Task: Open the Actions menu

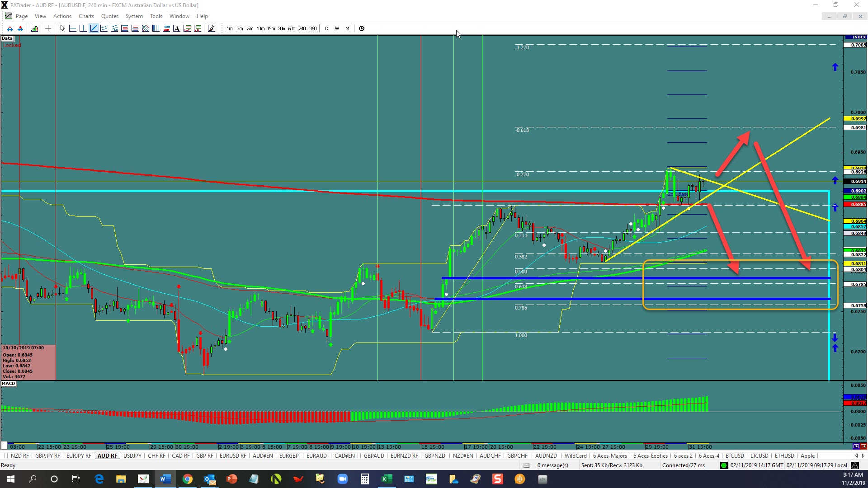Action: pyautogui.click(x=62, y=16)
